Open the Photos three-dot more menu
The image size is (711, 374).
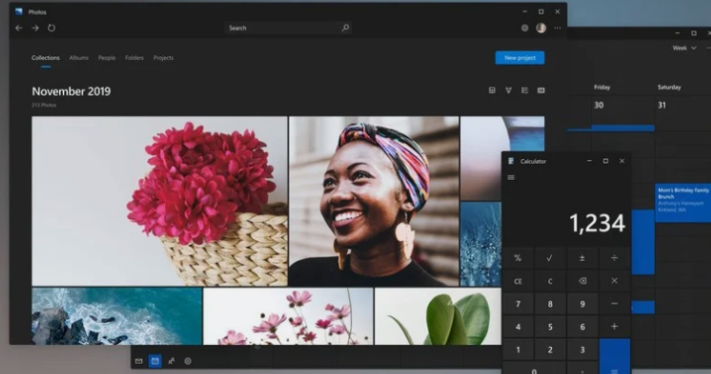(x=557, y=28)
